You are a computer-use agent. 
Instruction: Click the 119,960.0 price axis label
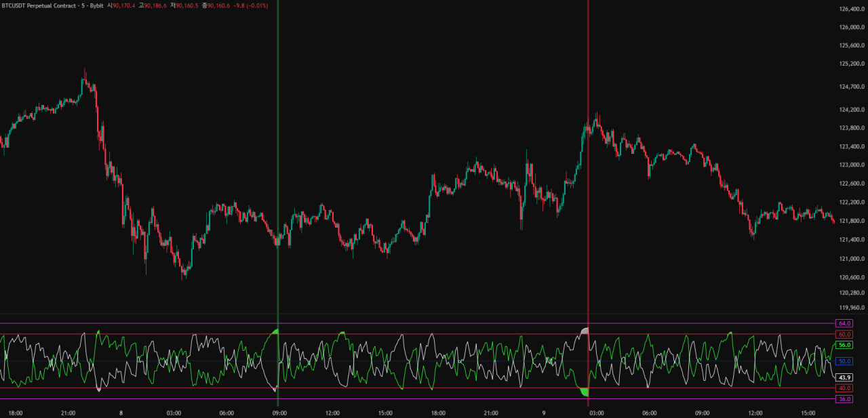pyautogui.click(x=850, y=307)
